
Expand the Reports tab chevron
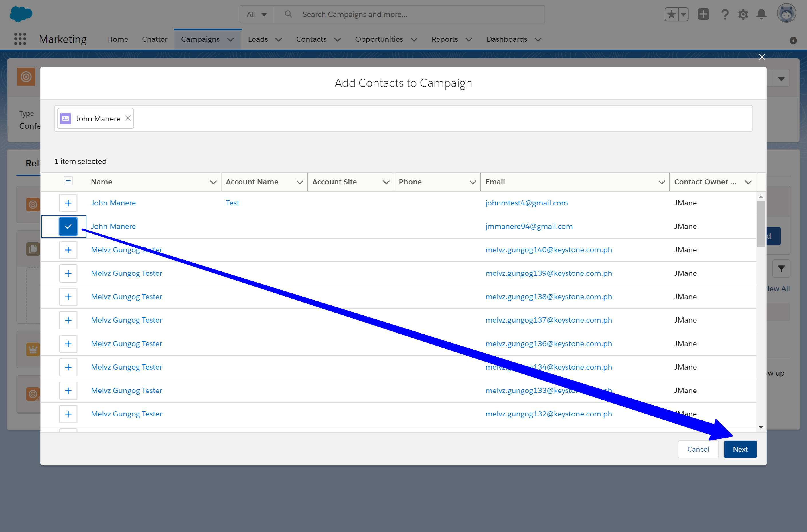click(x=469, y=40)
